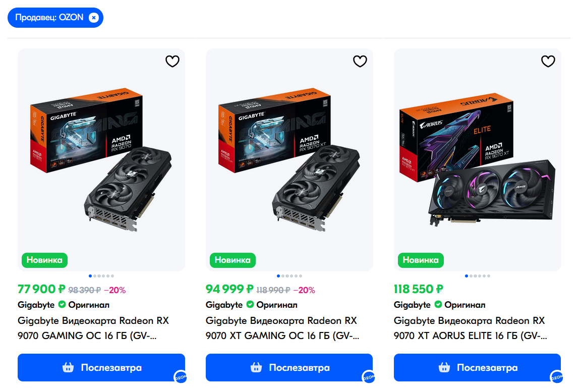Image resolution: width=581 pixels, height=392 pixels.
Task: Click verified checkmark next to Gigabyte on first card
Action: tap(62, 305)
